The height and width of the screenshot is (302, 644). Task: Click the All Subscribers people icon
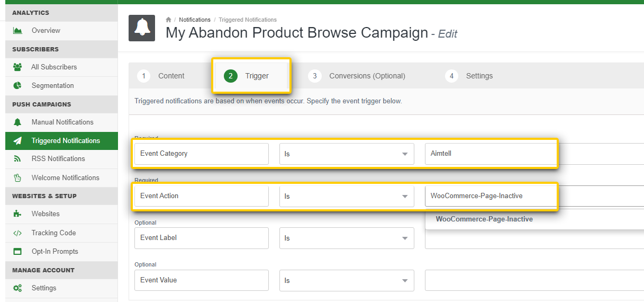click(17, 67)
